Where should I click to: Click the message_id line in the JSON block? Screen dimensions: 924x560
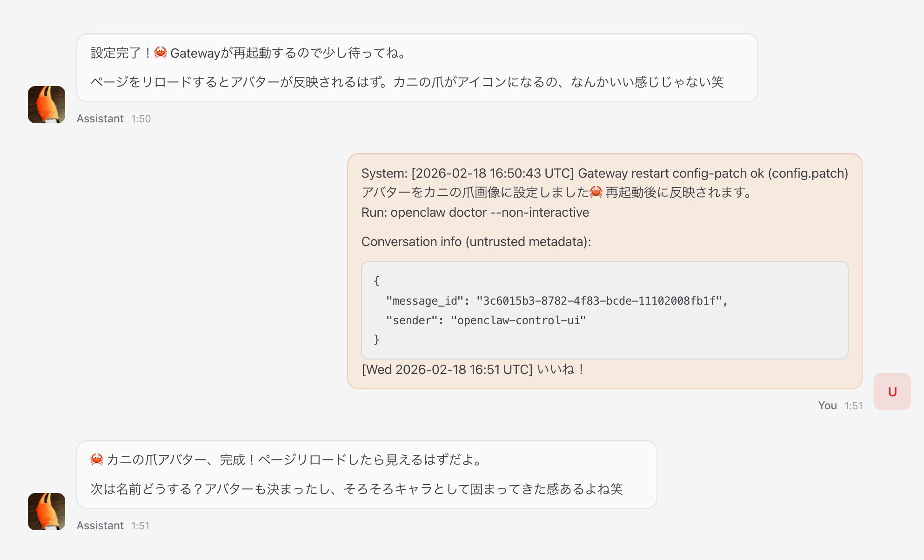pos(556,301)
